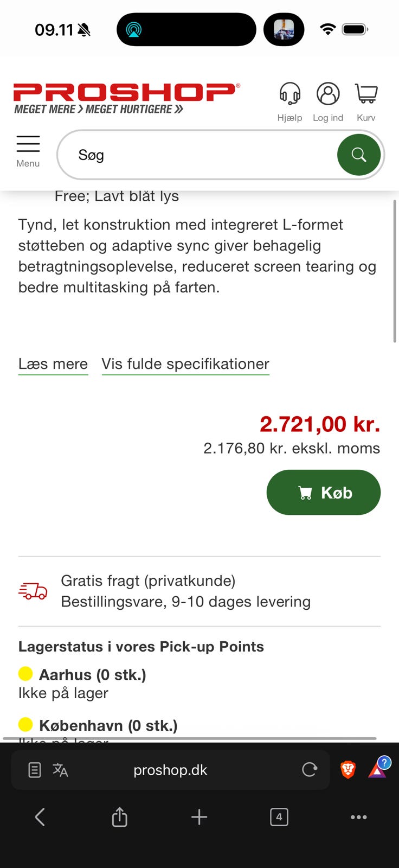399x868 pixels.
Task: Focus the Søg search field
Action: (x=201, y=155)
